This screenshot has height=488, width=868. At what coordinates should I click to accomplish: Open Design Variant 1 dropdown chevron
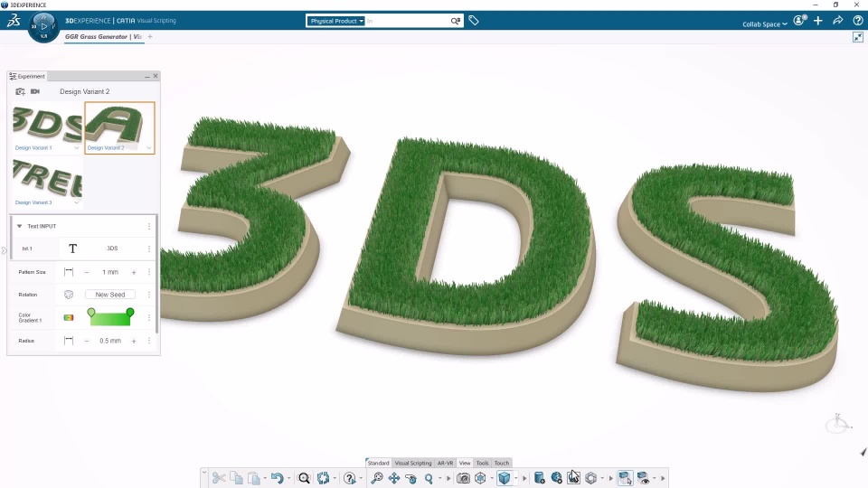[76, 147]
